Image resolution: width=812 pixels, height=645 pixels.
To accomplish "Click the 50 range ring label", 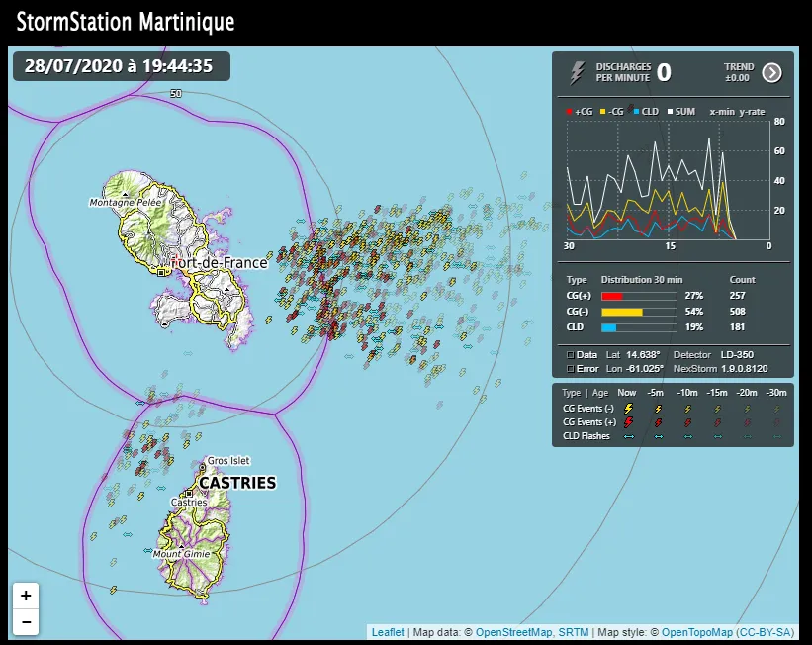I will coord(176,93).
